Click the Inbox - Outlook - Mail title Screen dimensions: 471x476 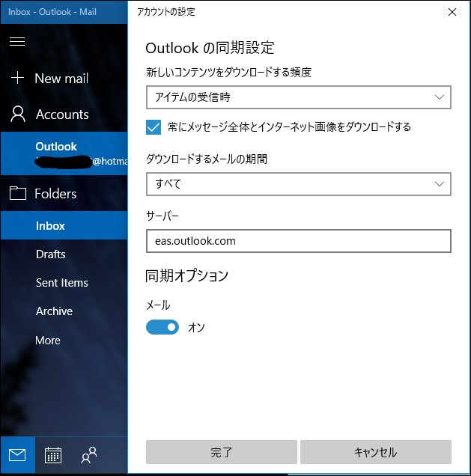click(52, 12)
